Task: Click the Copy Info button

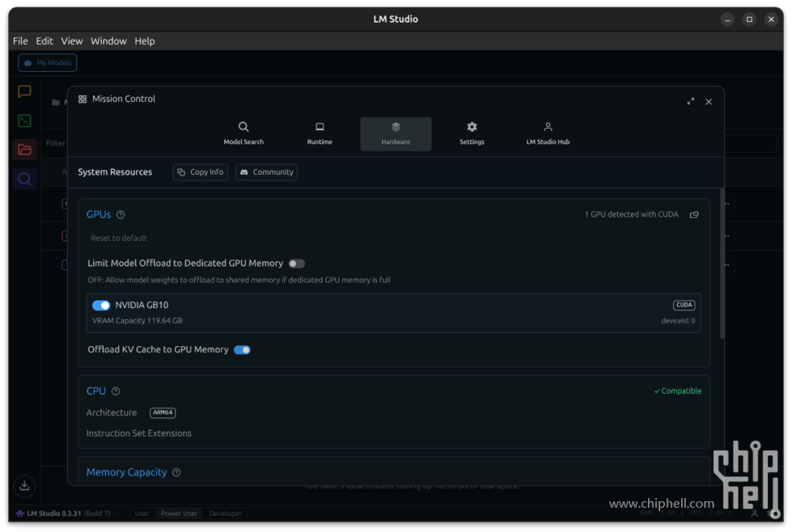Action: pyautogui.click(x=201, y=172)
